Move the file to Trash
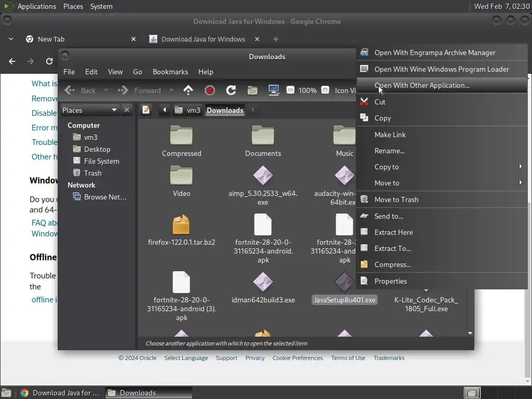Viewport: 532px width, 399px height. pos(442,199)
